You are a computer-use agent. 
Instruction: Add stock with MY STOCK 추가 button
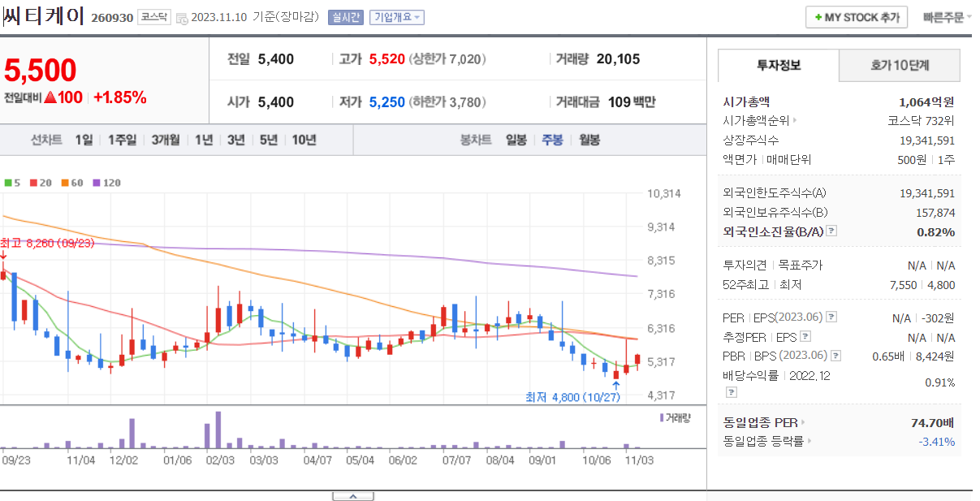point(857,17)
